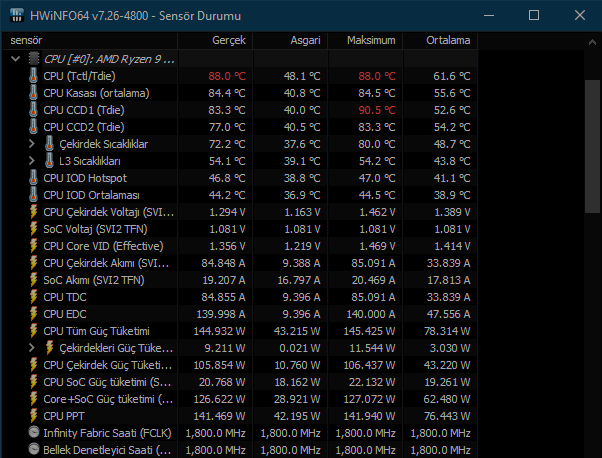Click the 54.2 °C average of CPU CCD2
This screenshot has width=602, height=458.
[452, 127]
